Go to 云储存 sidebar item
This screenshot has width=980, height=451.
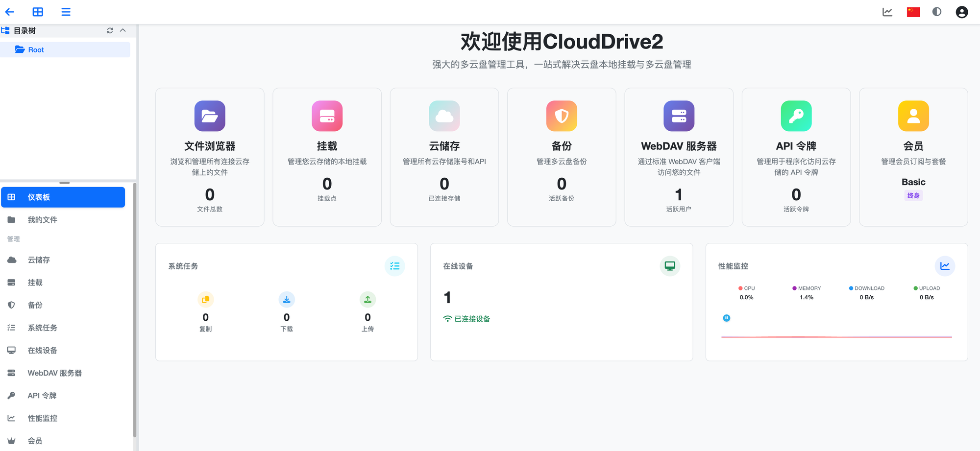pos(39,260)
